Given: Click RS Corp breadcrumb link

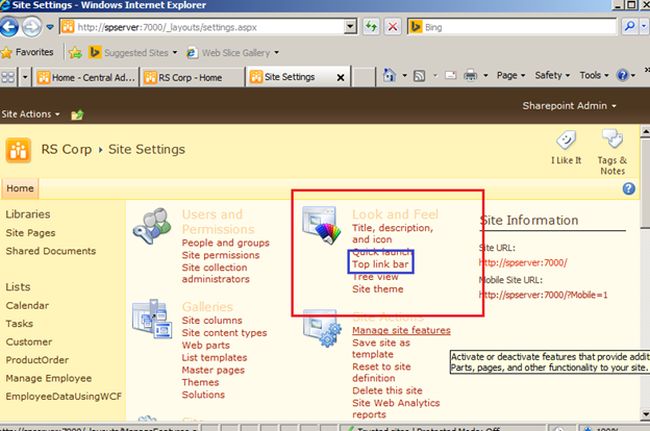Looking at the screenshot, I should click(66, 149).
